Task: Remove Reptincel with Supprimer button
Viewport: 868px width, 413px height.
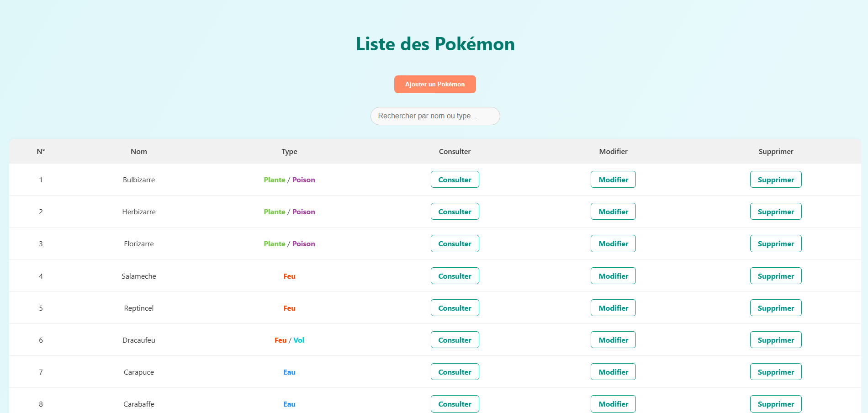Action: click(x=776, y=308)
